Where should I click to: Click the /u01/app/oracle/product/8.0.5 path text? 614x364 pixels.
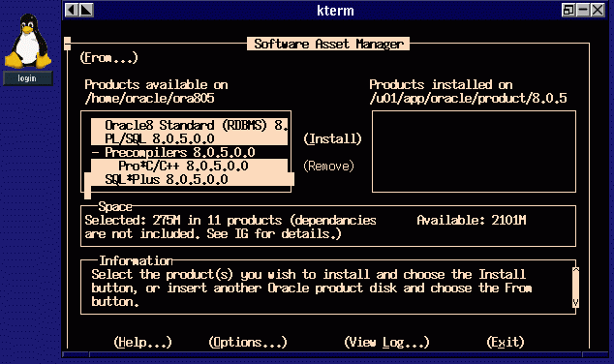pos(468,98)
